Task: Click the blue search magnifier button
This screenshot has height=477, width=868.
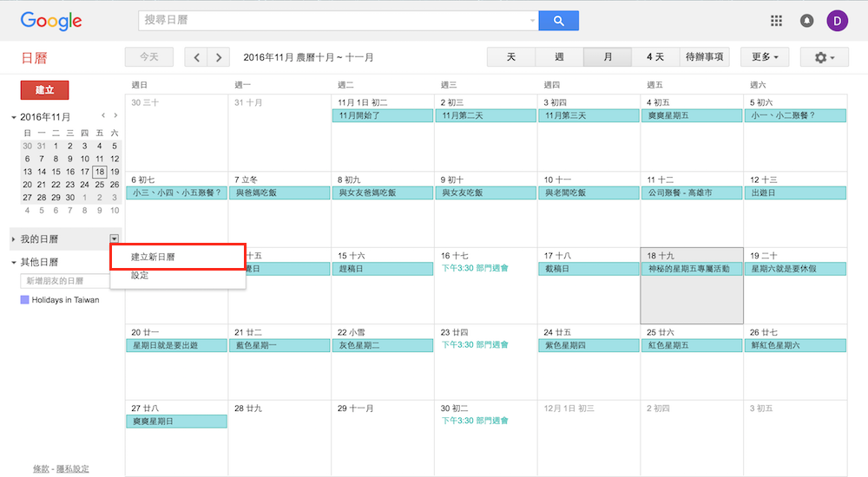Action: [x=558, y=21]
